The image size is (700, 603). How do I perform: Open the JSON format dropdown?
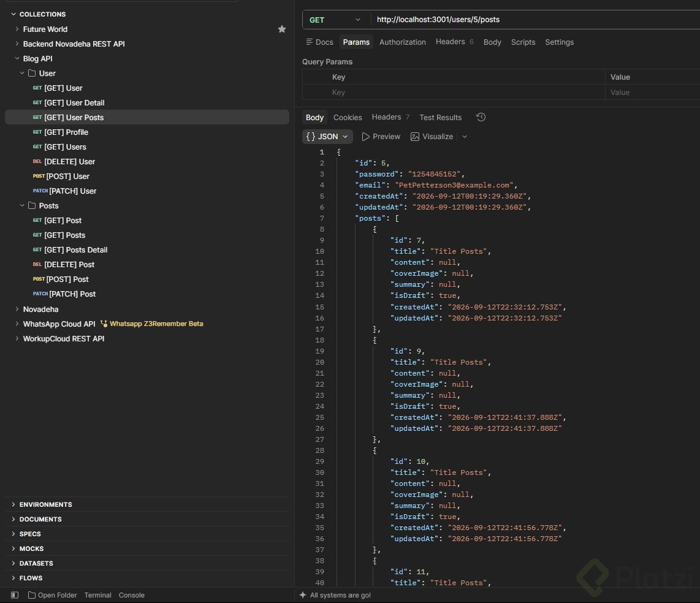tap(327, 137)
